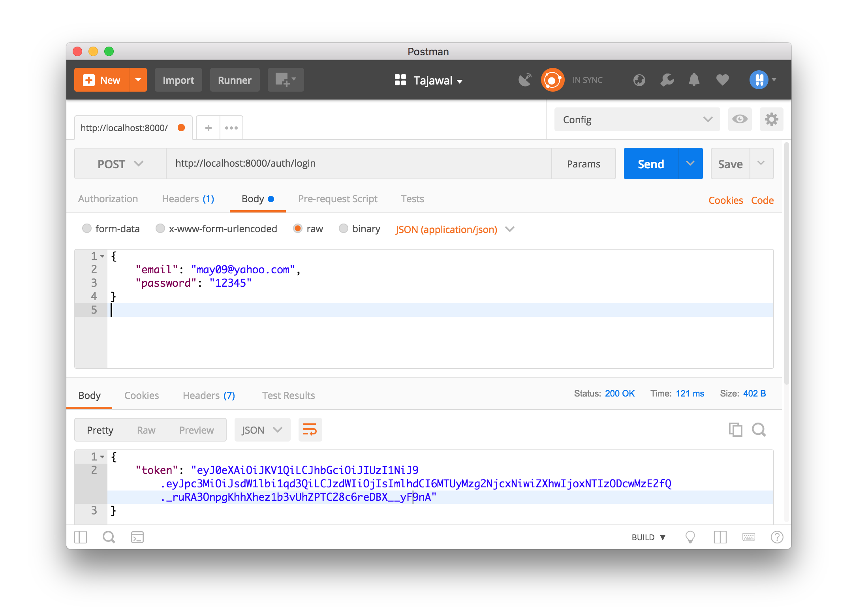Select the Raw response view
Image resolution: width=868 pixels, height=609 pixels.
146,430
